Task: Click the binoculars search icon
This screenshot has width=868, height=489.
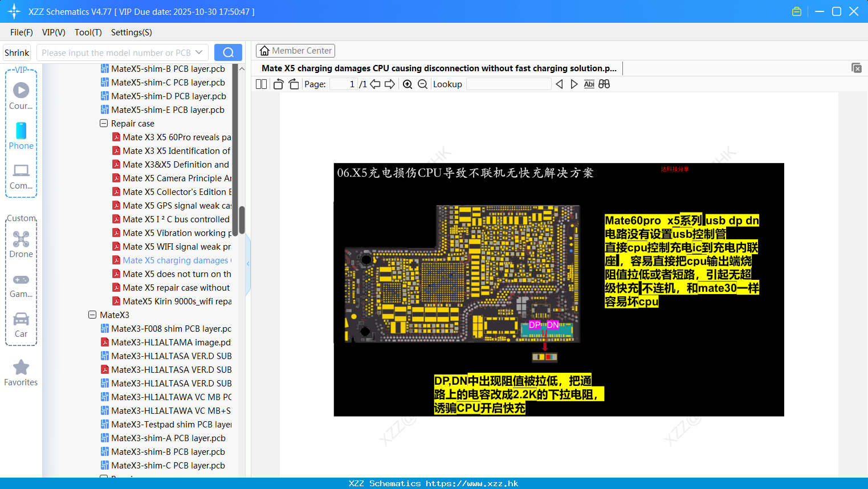Action: (x=604, y=84)
